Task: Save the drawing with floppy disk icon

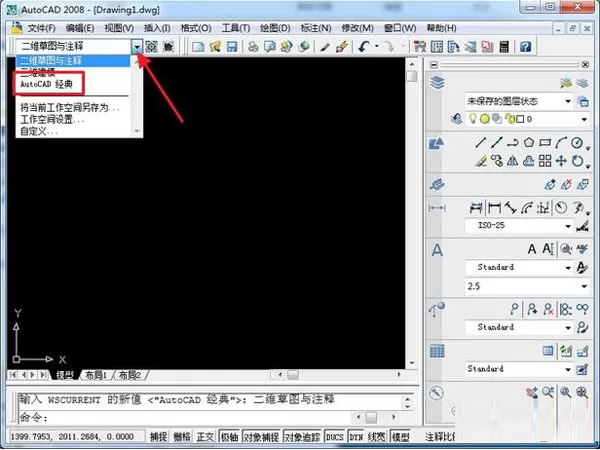Action: [232, 47]
